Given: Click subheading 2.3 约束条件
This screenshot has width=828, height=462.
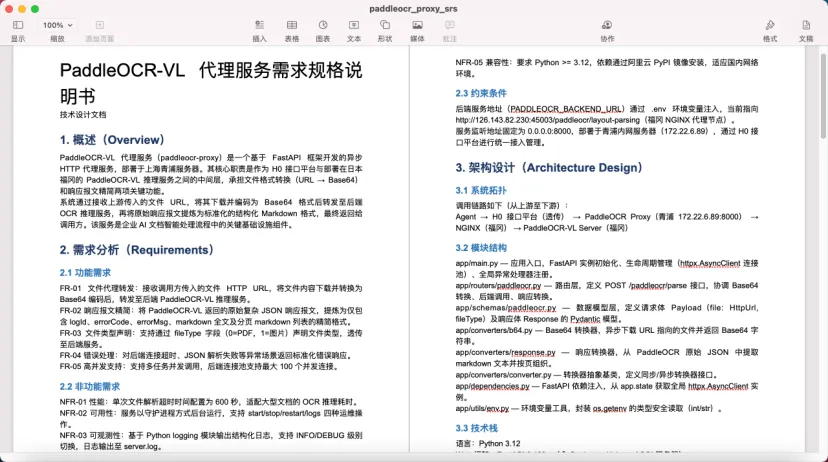Looking at the screenshot, I should point(481,93).
